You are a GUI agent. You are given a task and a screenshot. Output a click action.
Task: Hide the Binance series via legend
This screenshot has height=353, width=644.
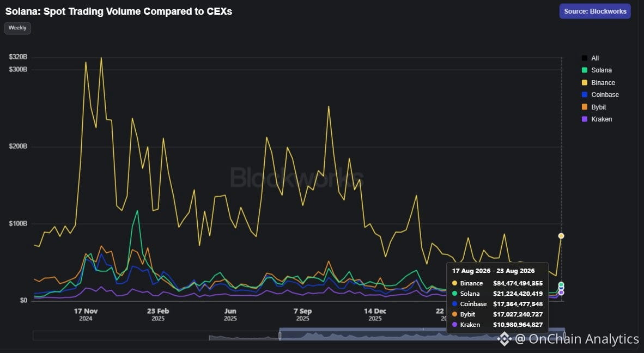pyautogui.click(x=598, y=82)
